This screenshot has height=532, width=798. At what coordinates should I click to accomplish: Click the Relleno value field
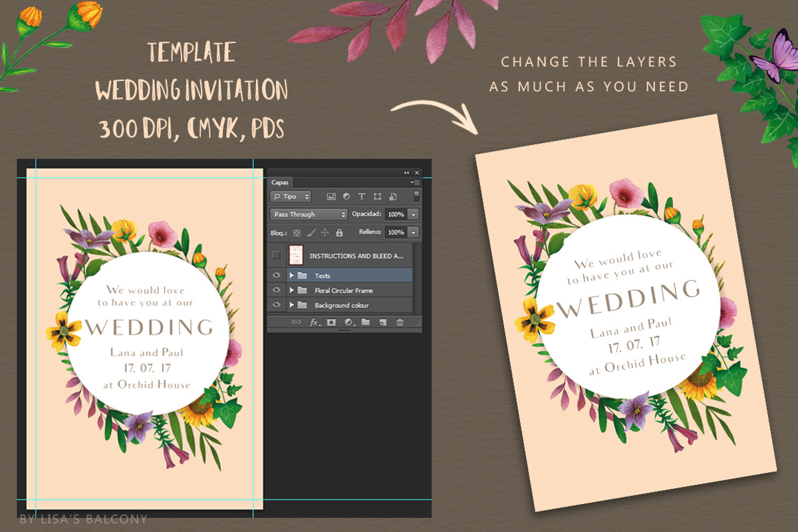(x=396, y=233)
